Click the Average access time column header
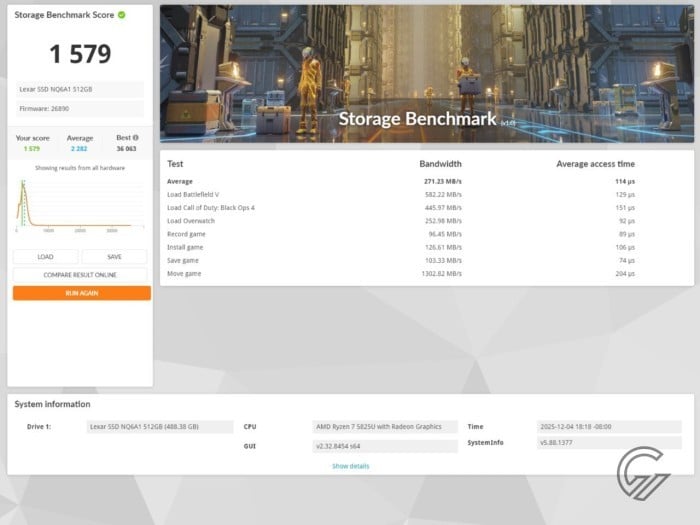This screenshot has width=700, height=525. click(x=595, y=164)
